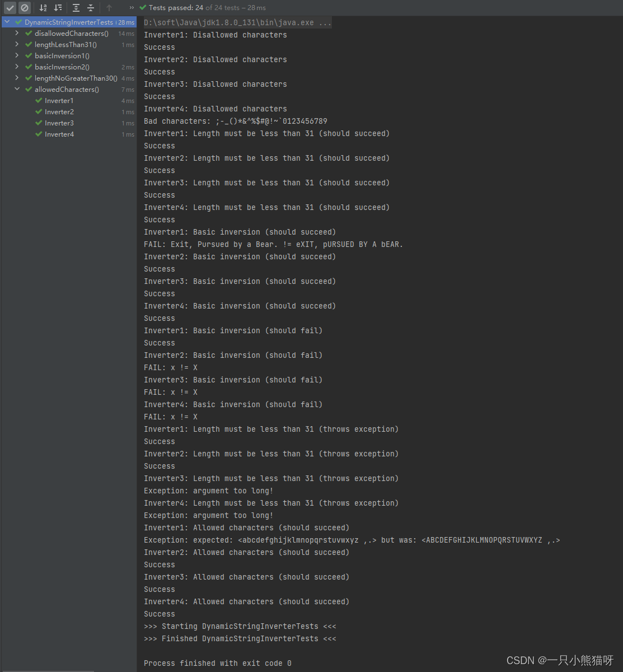Click the 'Bad characters:' console line
Screen dimensions: 623x672
pyautogui.click(x=236, y=121)
